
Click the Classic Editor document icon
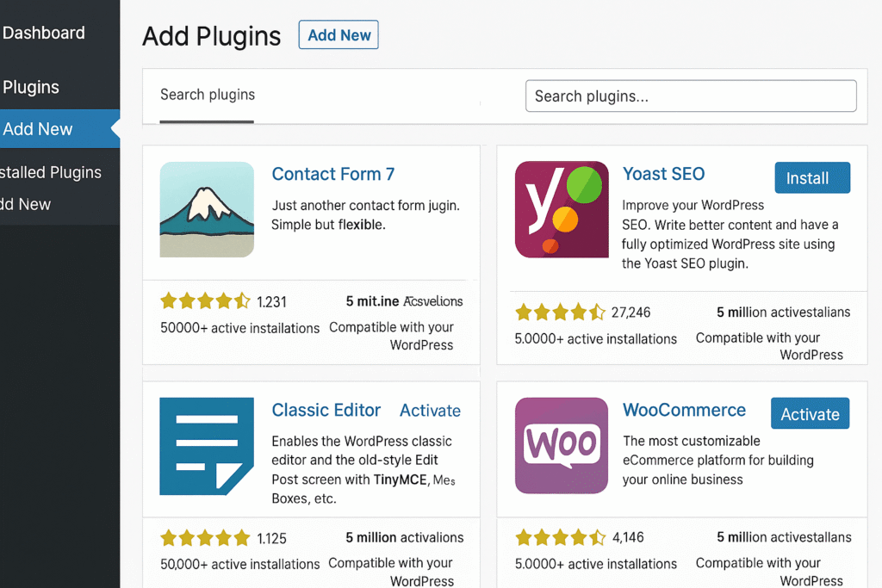[x=207, y=446]
